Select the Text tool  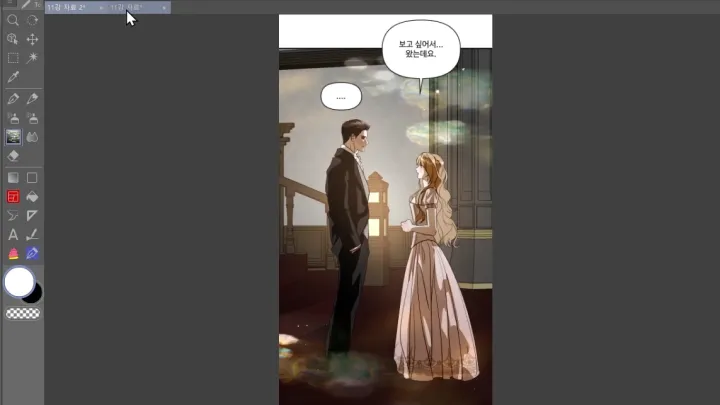coord(13,235)
